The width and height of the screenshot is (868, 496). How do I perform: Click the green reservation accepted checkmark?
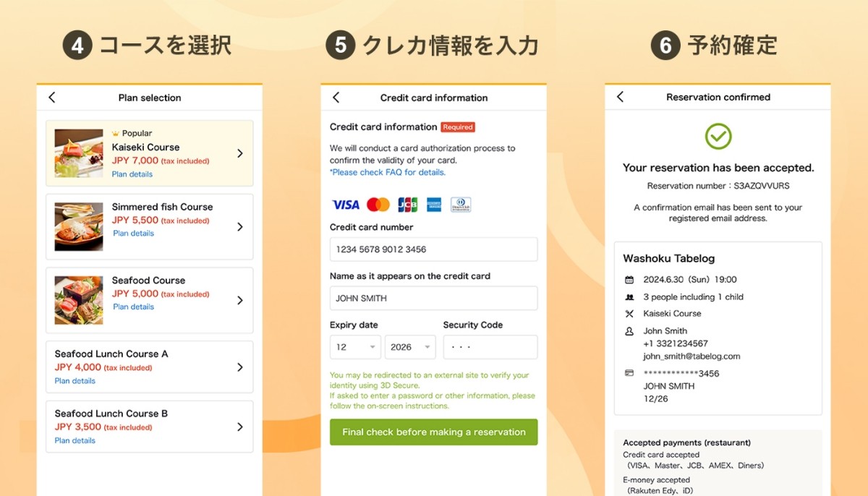[718, 136]
